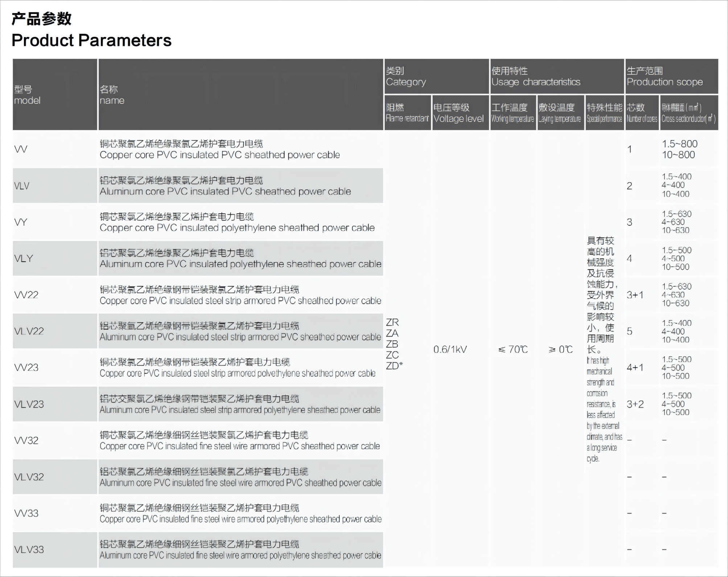Screen dimensions: 728x577
Task: Click the 'ZD*' flame retardant value
Action: click(394, 366)
